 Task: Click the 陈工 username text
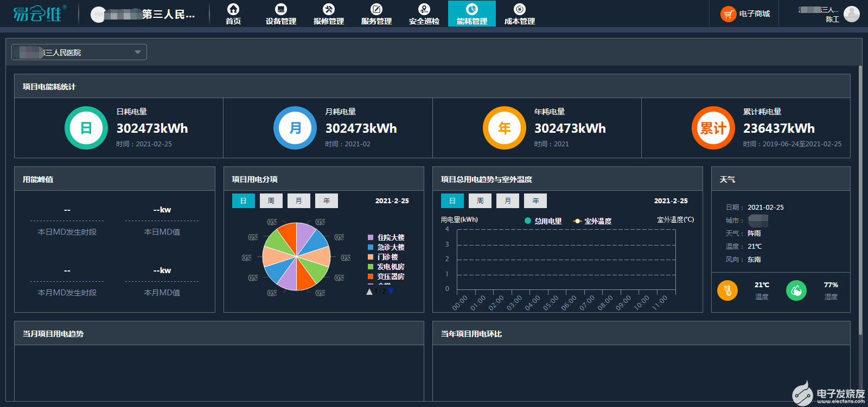(x=832, y=20)
